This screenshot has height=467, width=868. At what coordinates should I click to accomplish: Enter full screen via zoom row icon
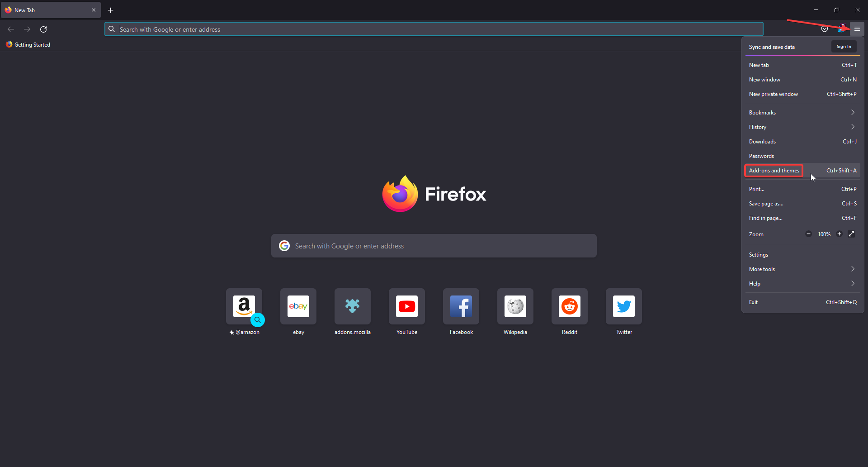coord(852,234)
